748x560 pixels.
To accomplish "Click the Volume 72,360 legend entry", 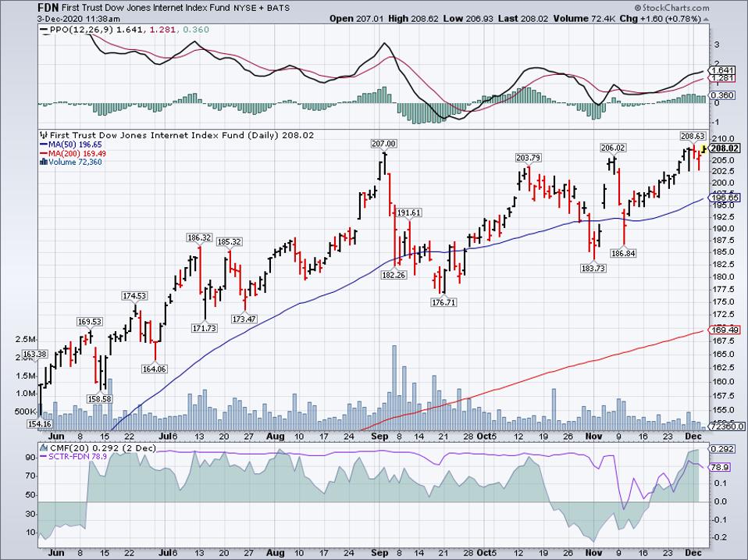I will click(x=71, y=162).
